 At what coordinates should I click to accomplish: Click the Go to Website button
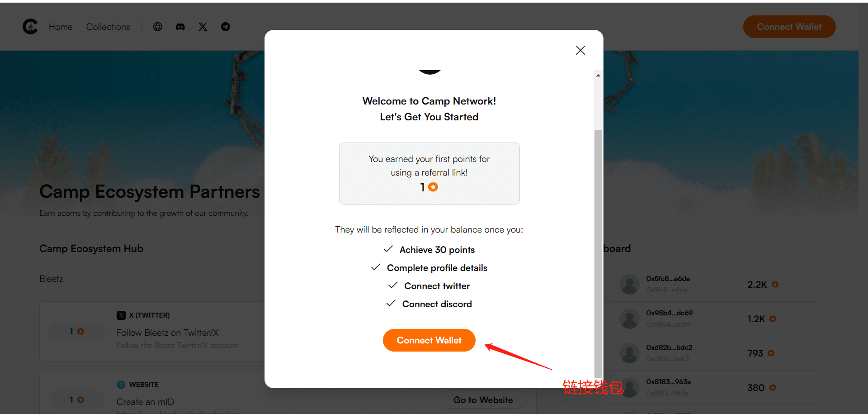click(x=483, y=400)
